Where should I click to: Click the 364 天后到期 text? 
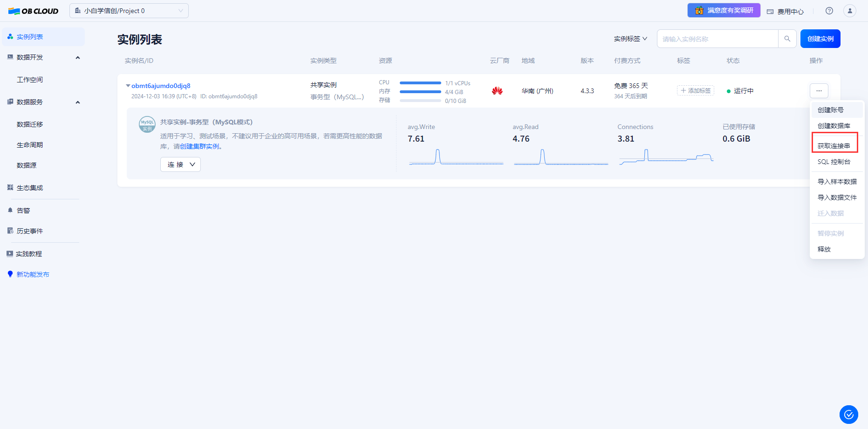[630, 96]
